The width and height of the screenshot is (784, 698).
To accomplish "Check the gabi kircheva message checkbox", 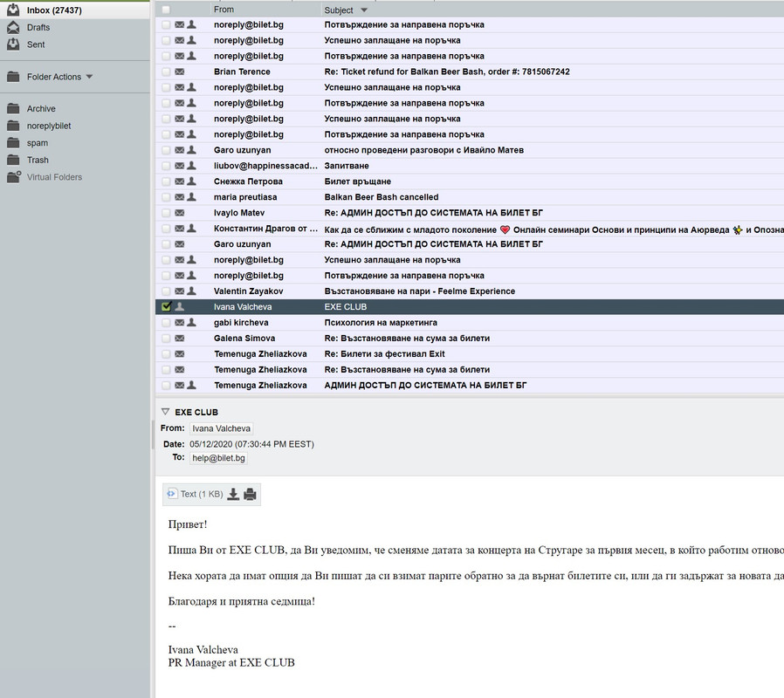I will (x=166, y=323).
